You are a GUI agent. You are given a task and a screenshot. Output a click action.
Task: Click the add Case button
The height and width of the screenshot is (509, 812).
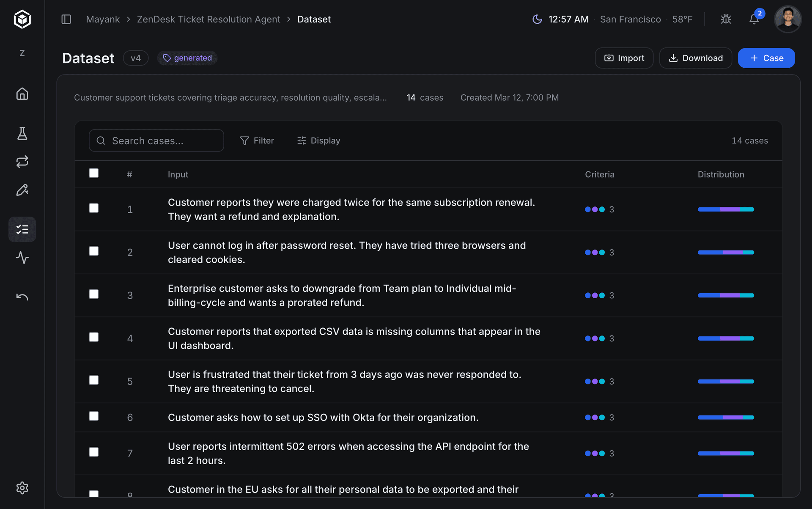click(x=766, y=58)
